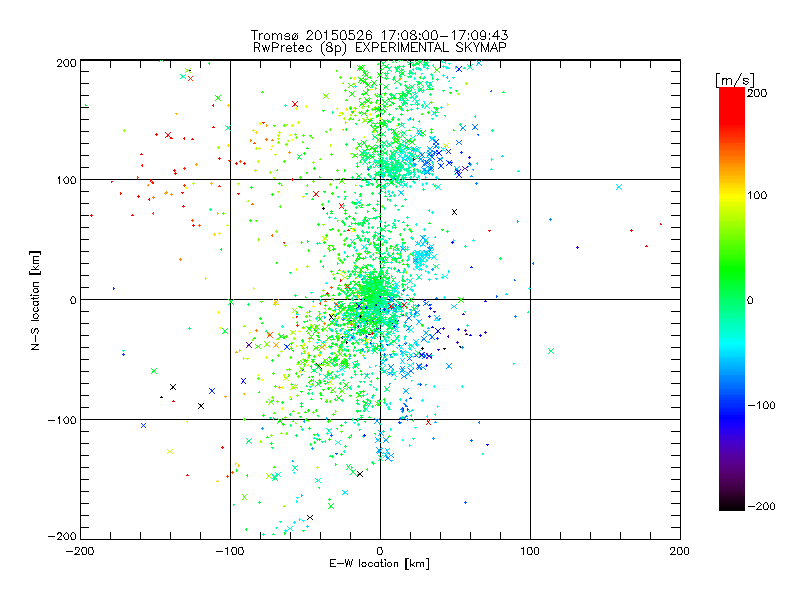Click the N-S axis tick label '-200'

tap(62, 536)
